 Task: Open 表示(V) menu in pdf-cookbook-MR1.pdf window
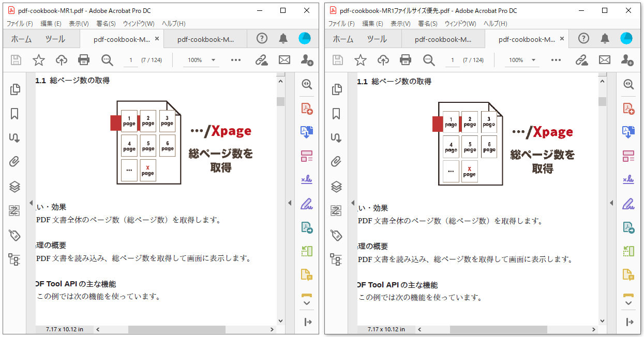pos(79,24)
